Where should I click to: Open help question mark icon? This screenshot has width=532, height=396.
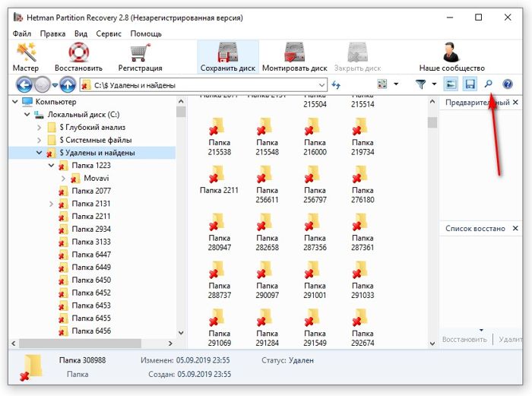(508, 84)
